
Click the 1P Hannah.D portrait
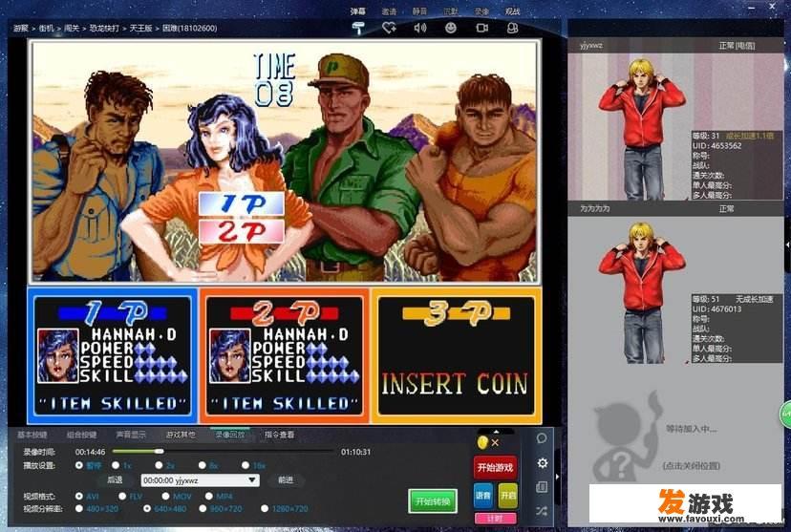[57, 355]
